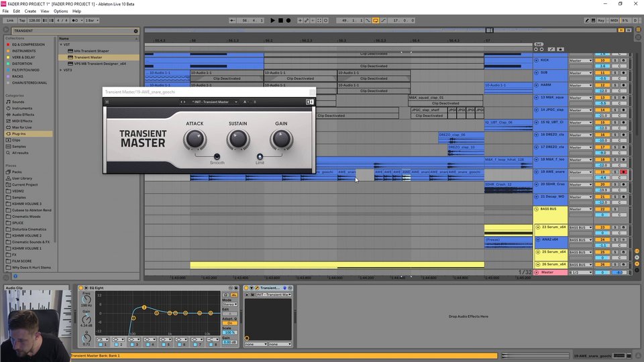Open the Options menu
The height and width of the screenshot is (362, 644).
(61, 11)
